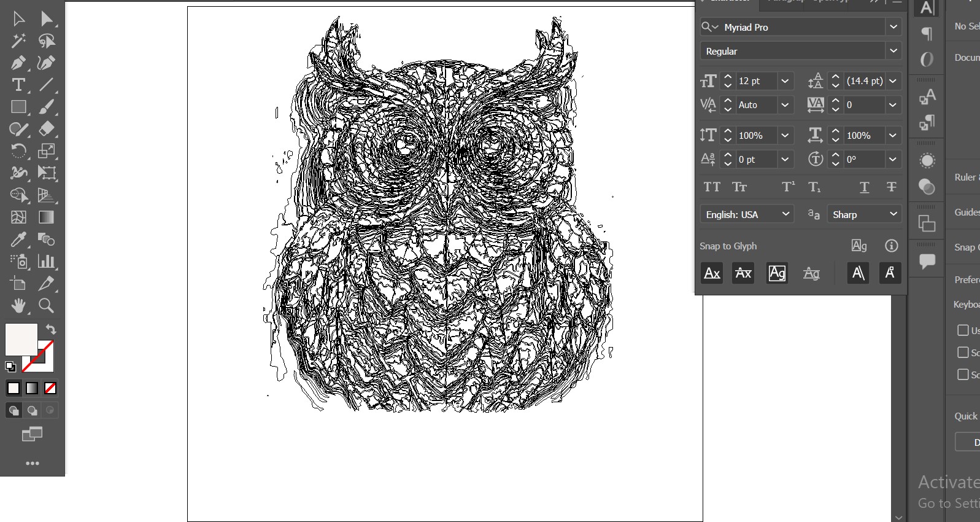Activate the Eraser tool
This screenshot has width=980, height=522.
pyautogui.click(x=47, y=129)
